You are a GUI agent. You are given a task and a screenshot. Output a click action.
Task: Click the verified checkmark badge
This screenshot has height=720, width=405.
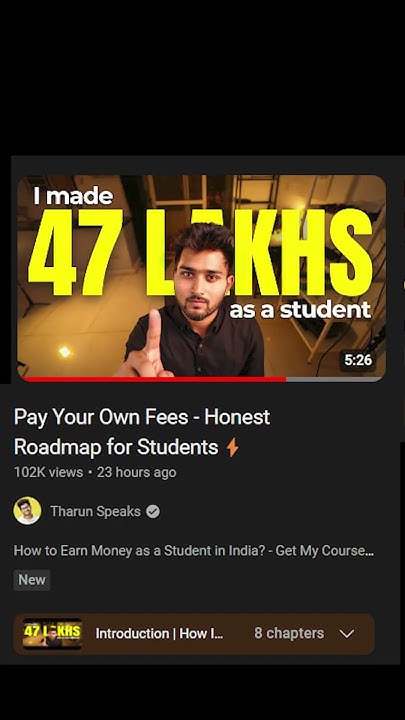click(153, 512)
